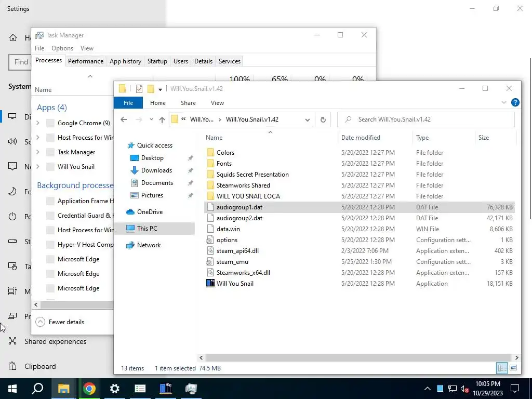
Task: Click the taskbar clock showing 10:05 PM
Action: tap(488, 389)
